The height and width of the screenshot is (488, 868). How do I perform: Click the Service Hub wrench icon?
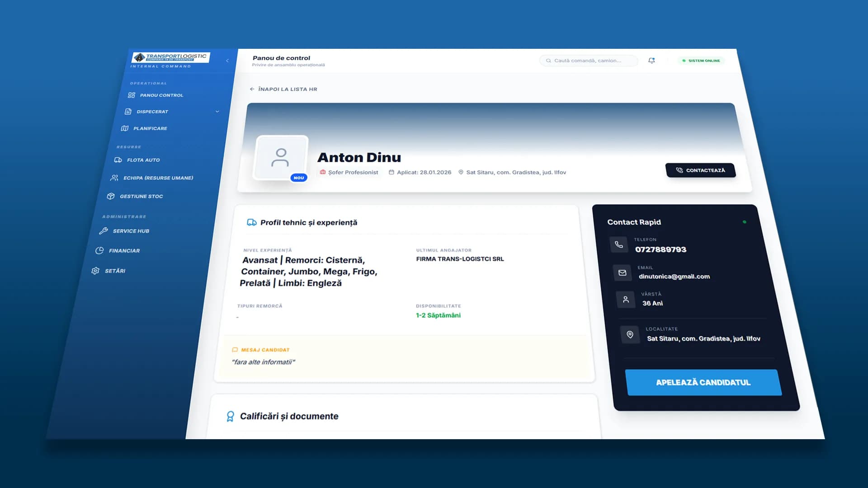tap(104, 231)
